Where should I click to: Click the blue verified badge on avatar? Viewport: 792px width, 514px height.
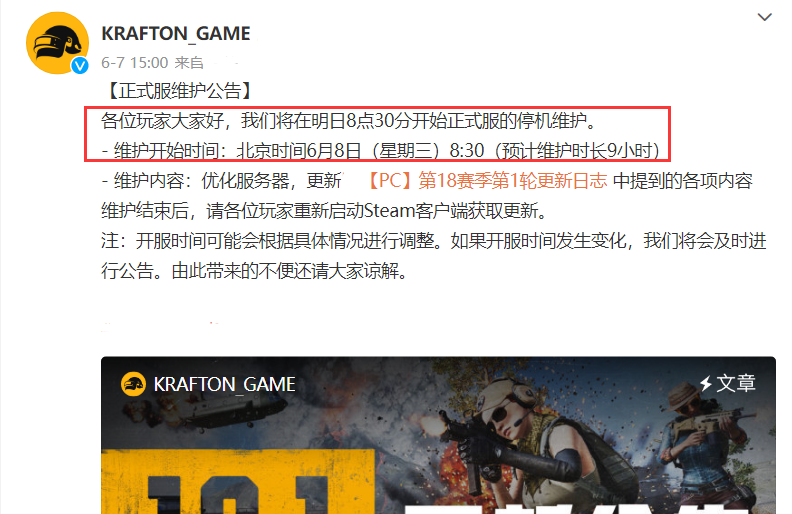pos(80,66)
